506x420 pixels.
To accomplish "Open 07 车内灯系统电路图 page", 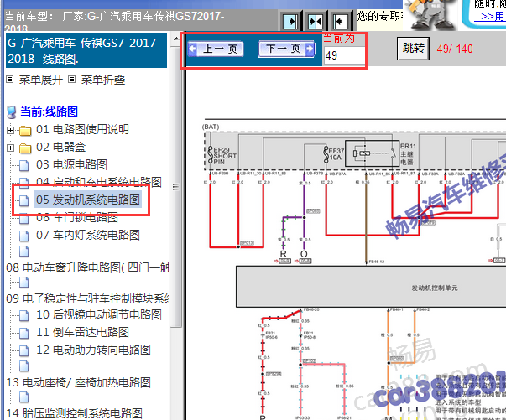I will click(88, 235).
